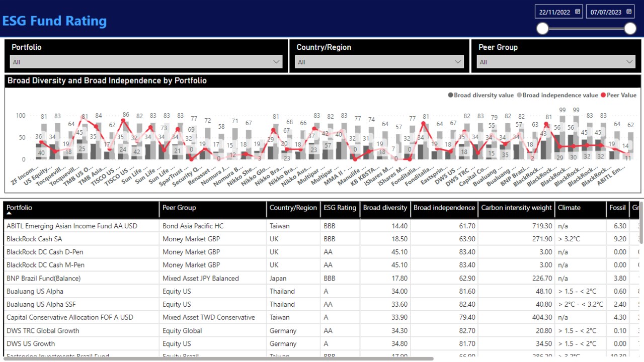
Task: Click the right date range slider handle
Action: (630, 29)
